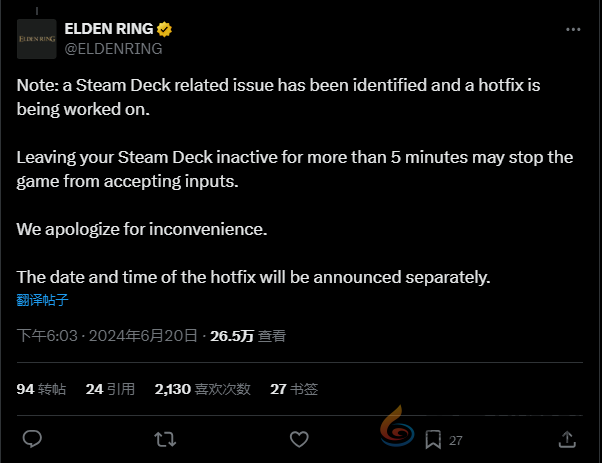View the 26.5万 查看 view count
Viewport: 602px width, 463px height.
click(248, 337)
